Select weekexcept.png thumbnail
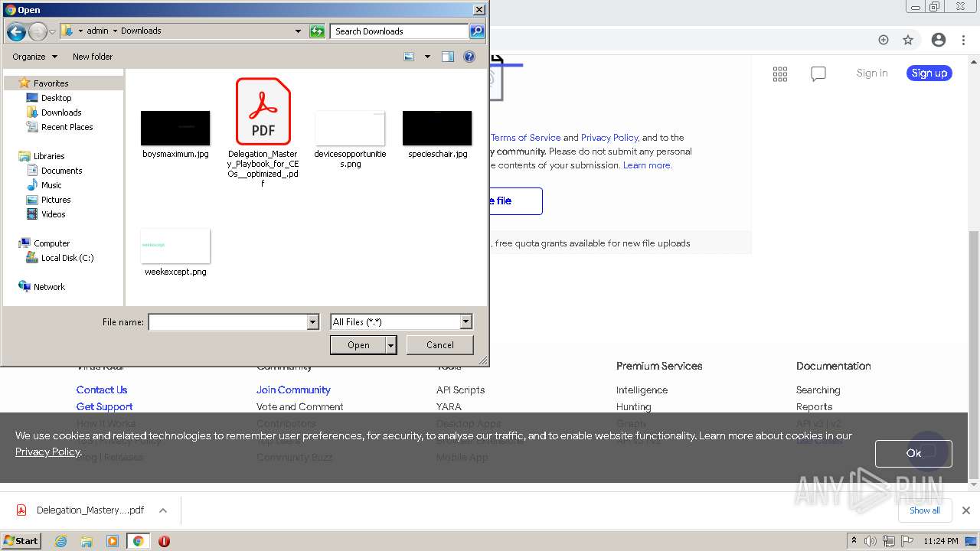The height and width of the screenshot is (551, 980). [x=175, y=246]
